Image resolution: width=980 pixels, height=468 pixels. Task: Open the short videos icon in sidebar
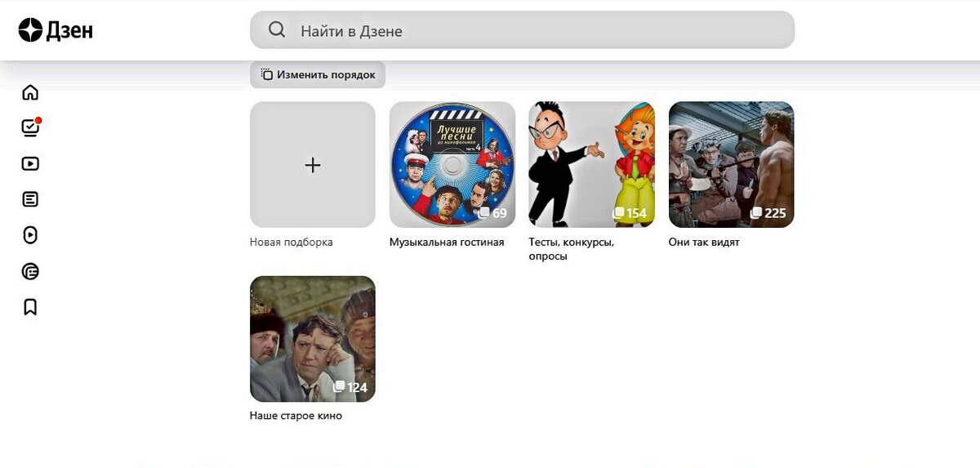(30, 235)
